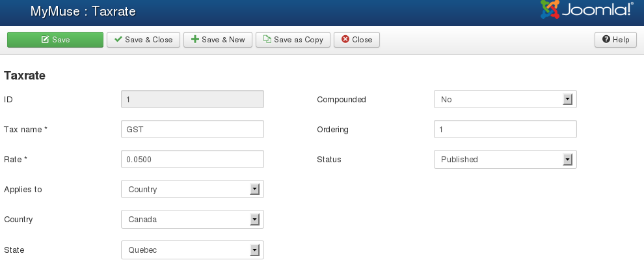The width and height of the screenshot is (644, 275).
Task: Click the Save as Copy button
Action: coord(293,40)
